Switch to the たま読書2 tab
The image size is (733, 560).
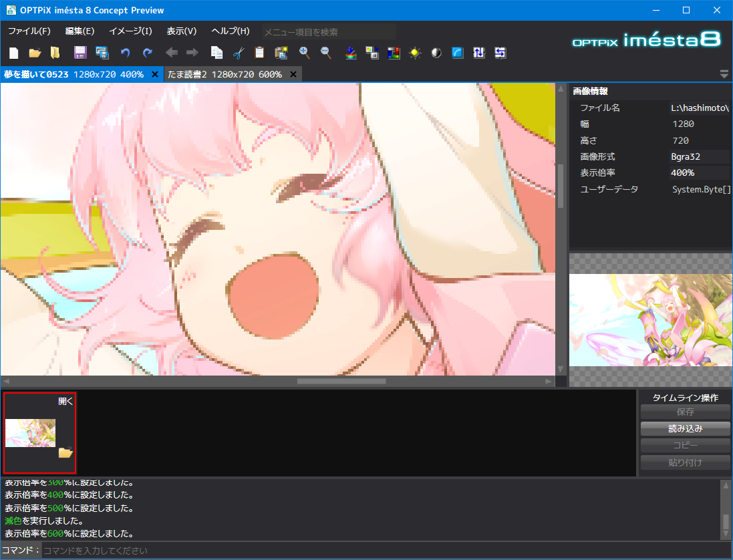[x=225, y=74]
